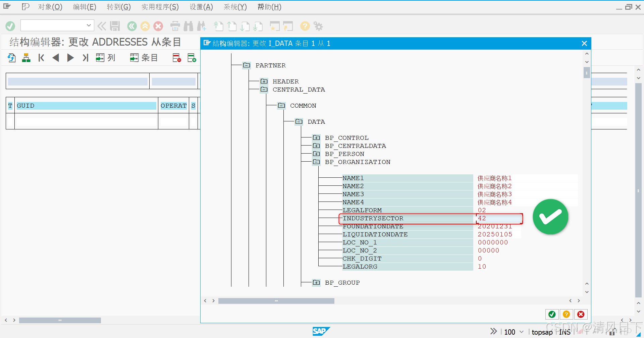Open the command field dropdown

pyautogui.click(x=89, y=25)
